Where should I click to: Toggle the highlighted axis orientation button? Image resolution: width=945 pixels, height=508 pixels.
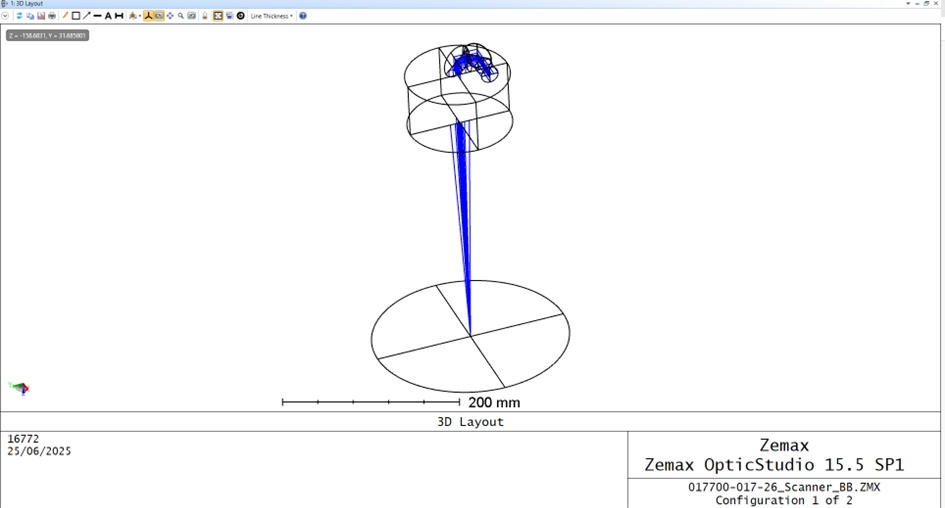pyautogui.click(x=148, y=16)
